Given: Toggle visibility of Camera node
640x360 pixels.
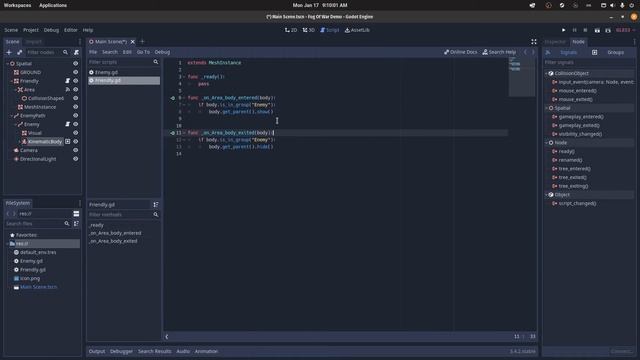Looking at the screenshot, I should pos(76,150).
